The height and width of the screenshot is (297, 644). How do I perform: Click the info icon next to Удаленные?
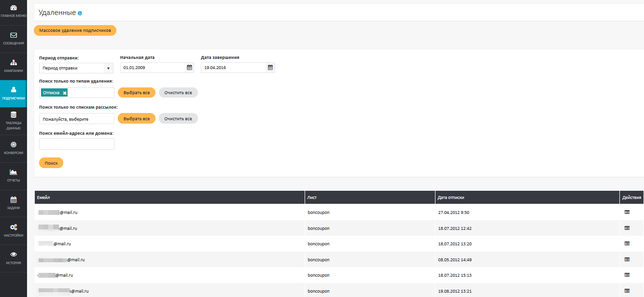click(x=80, y=14)
